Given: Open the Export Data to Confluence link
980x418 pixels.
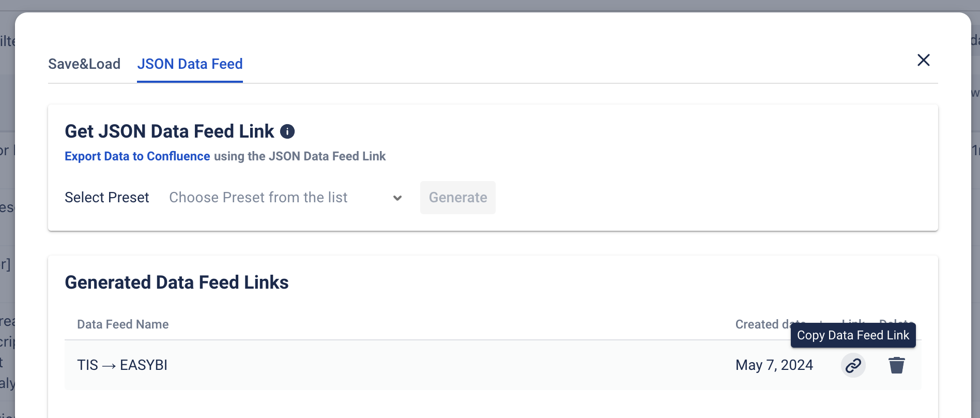Looking at the screenshot, I should pyautogui.click(x=137, y=156).
